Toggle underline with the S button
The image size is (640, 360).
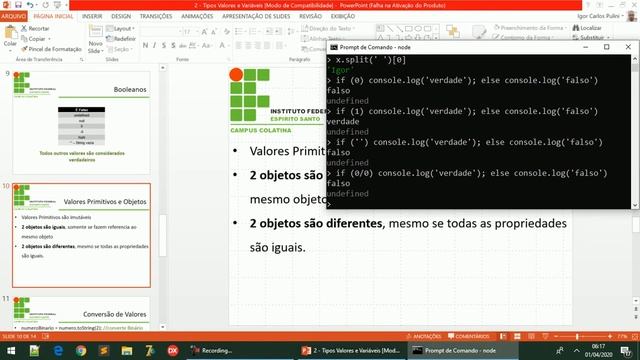pyautogui.click(x=164, y=45)
